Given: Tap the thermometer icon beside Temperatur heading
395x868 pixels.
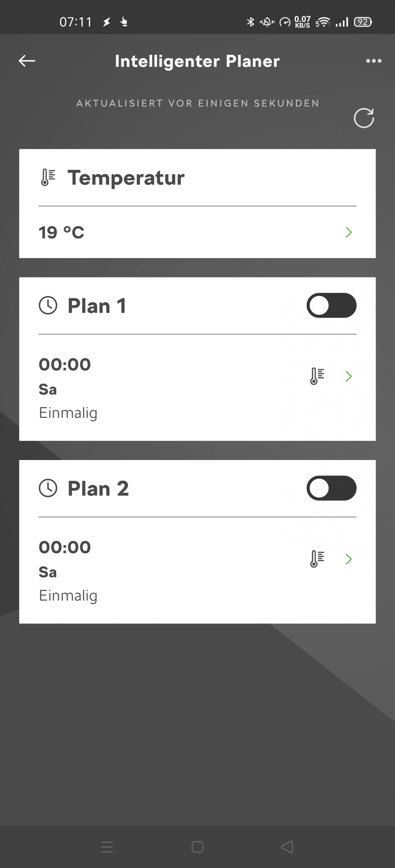Looking at the screenshot, I should click(48, 178).
